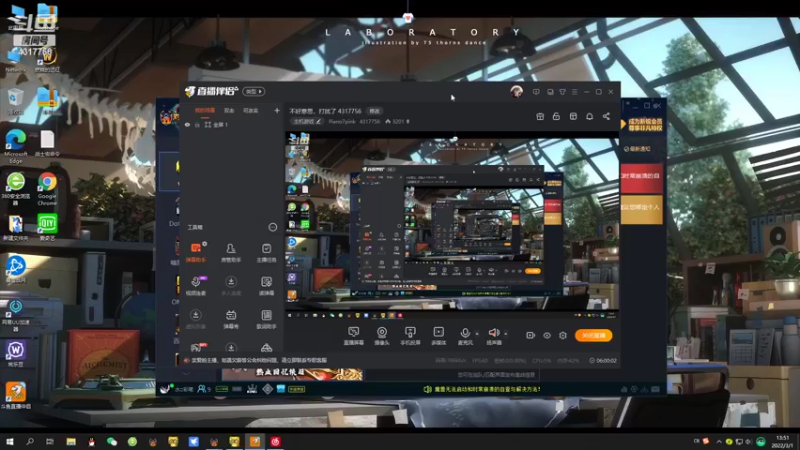Click the 修改 button next to stream title
Image resolution: width=800 pixels, height=450 pixels.
click(374, 111)
